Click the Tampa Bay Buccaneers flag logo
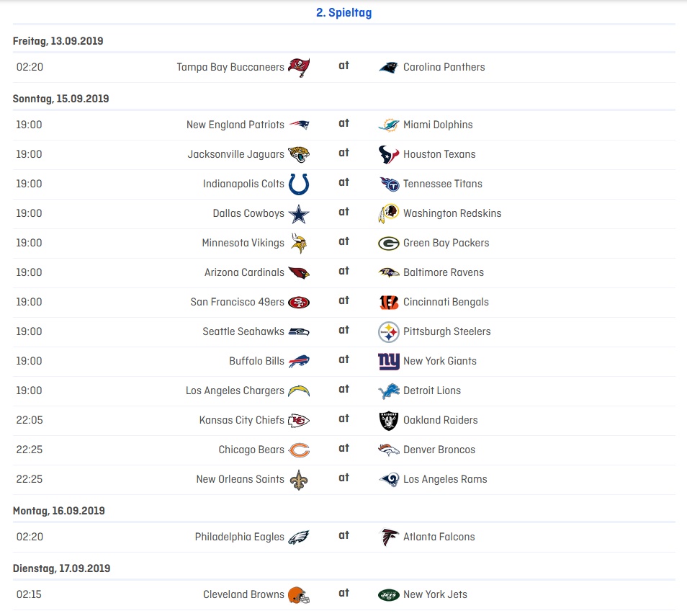This screenshot has height=616, width=687. coord(299,68)
